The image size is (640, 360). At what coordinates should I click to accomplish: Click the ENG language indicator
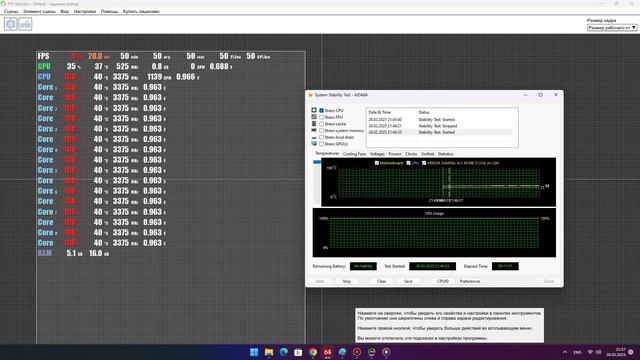578,352
